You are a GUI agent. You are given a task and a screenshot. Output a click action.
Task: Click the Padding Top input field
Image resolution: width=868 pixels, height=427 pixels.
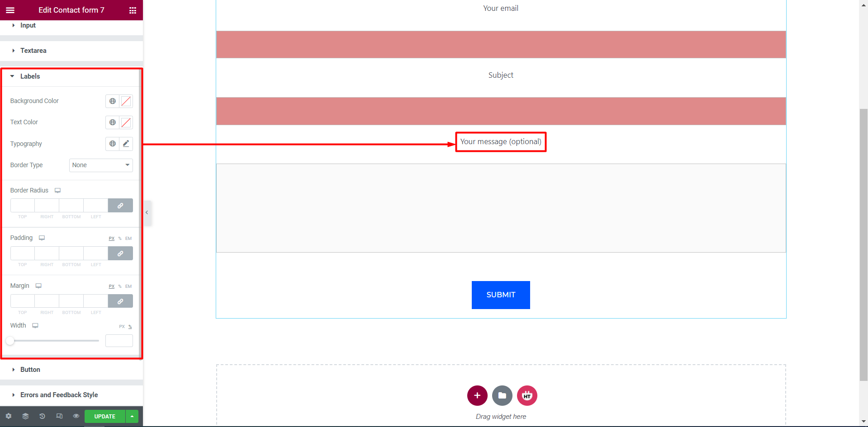click(23, 253)
